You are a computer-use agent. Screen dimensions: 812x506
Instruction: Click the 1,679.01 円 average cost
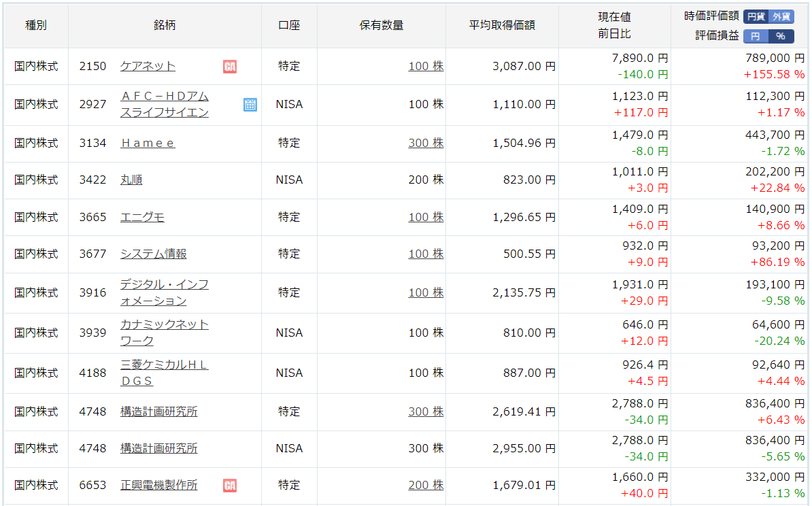pyautogui.click(x=524, y=486)
